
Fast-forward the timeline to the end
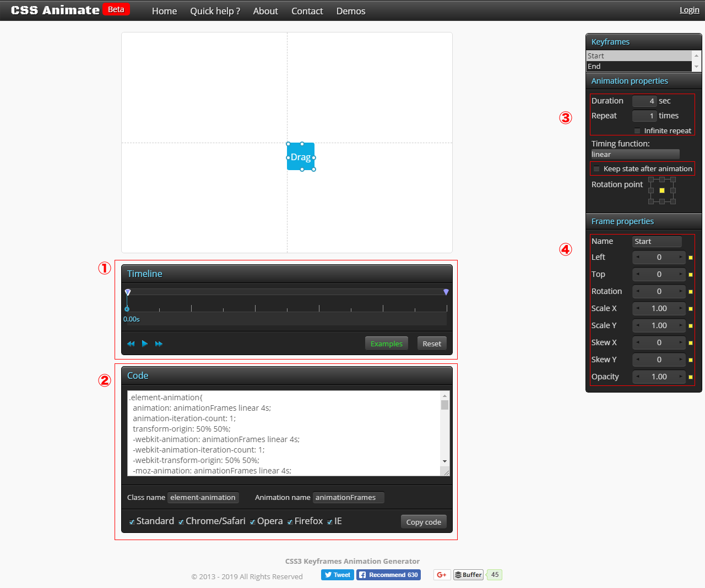tap(159, 343)
